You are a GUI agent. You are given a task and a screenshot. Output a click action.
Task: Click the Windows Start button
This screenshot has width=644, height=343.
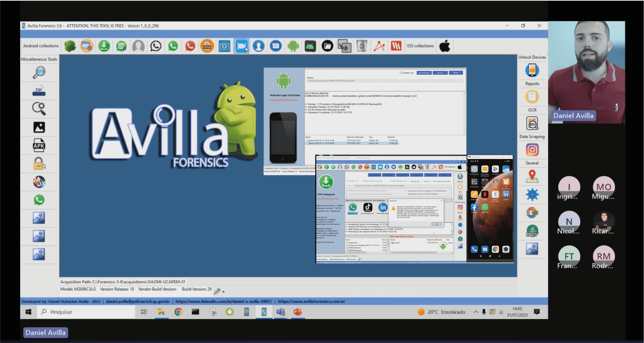(x=28, y=312)
